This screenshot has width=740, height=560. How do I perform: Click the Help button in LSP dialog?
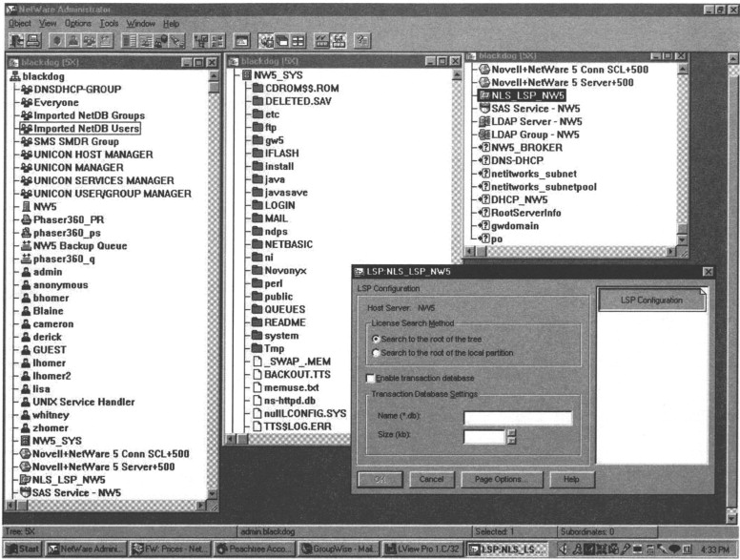click(571, 479)
